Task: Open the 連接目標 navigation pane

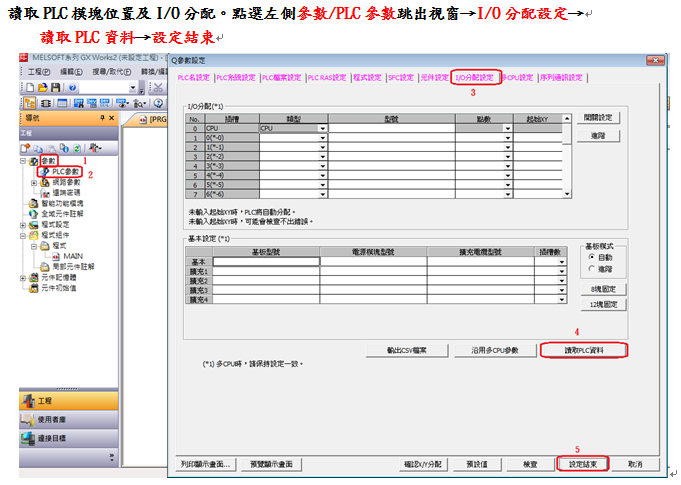Action: pyautogui.click(x=55, y=438)
